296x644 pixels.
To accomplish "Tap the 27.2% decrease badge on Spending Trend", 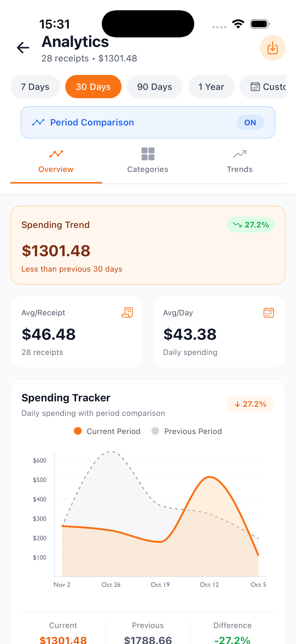I will (251, 224).
